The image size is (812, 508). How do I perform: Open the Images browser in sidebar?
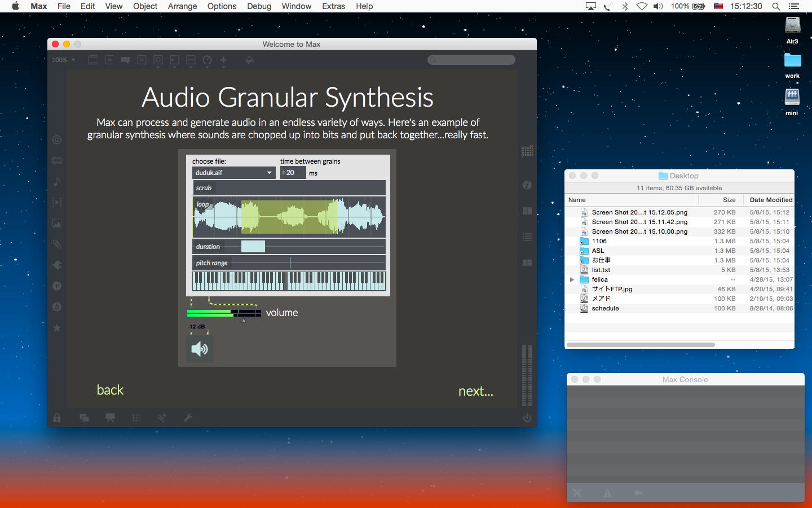point(57,224)
